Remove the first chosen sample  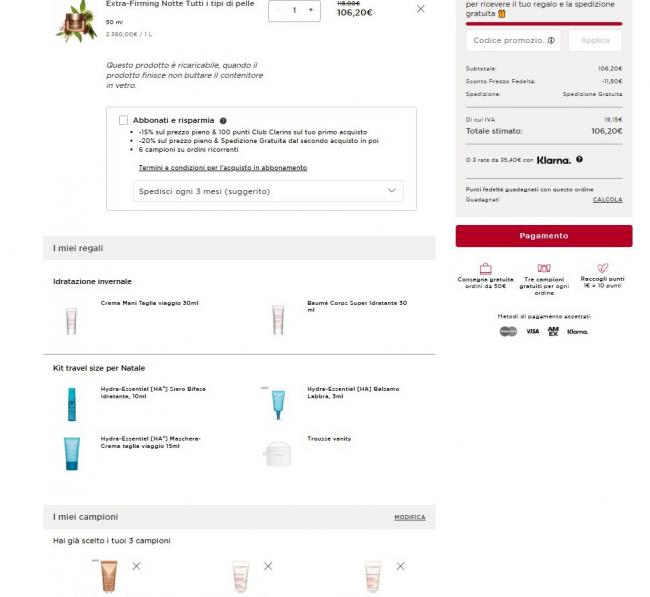[136, 566]
